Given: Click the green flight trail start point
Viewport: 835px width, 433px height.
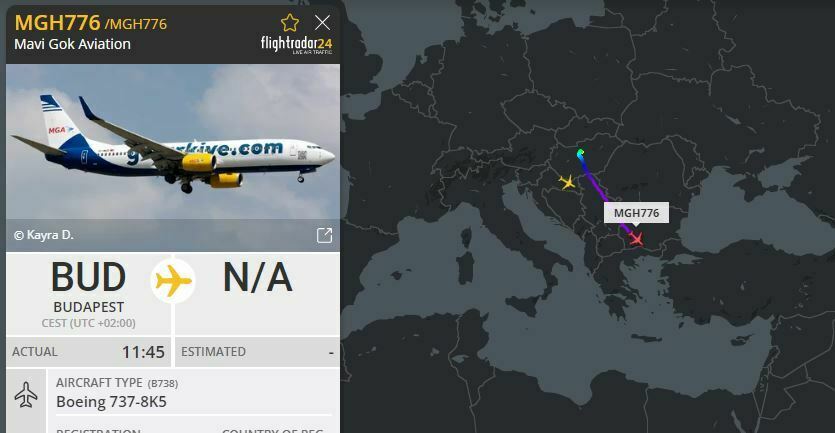Looking at the screenshot, I should (580, 153).
